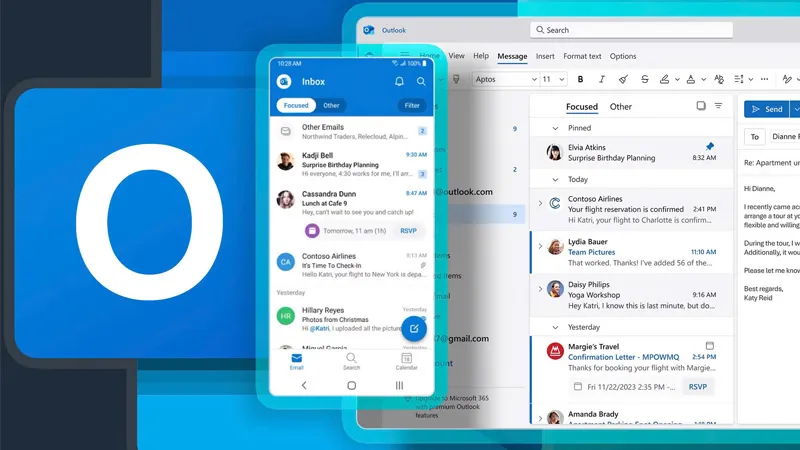This screenshot has width=800, height=450.
Task: Open the Help ribbon tab
Action: click(x=481, y=56)
